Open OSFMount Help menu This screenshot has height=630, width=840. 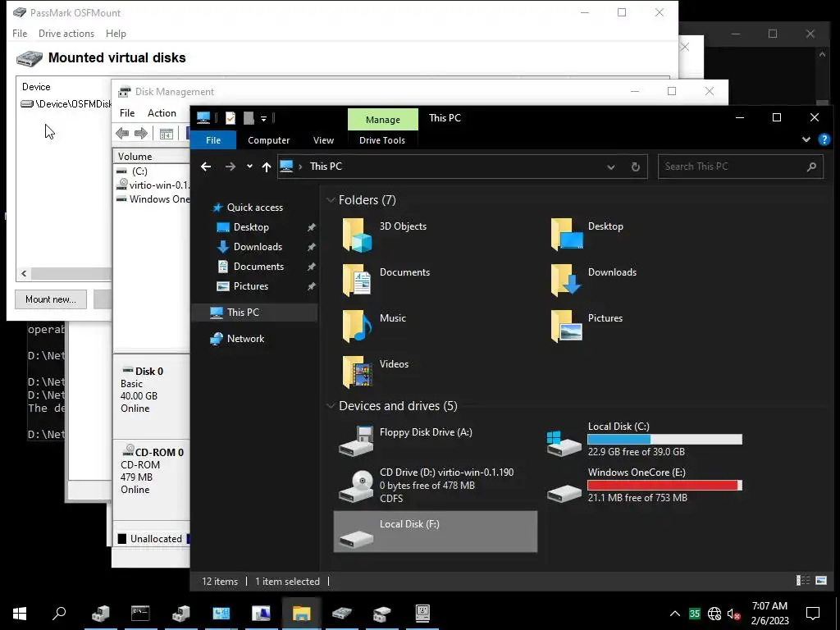click(x=116, y=33)
